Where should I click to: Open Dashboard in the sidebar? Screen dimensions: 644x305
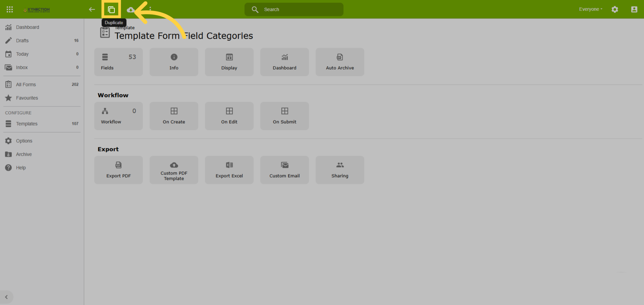coord(42,27)
